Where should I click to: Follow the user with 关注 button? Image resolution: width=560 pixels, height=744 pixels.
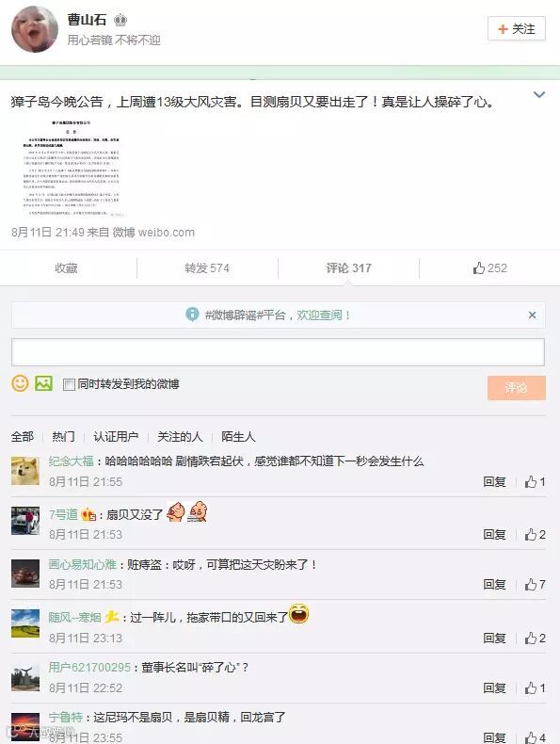tap(517, 29)
